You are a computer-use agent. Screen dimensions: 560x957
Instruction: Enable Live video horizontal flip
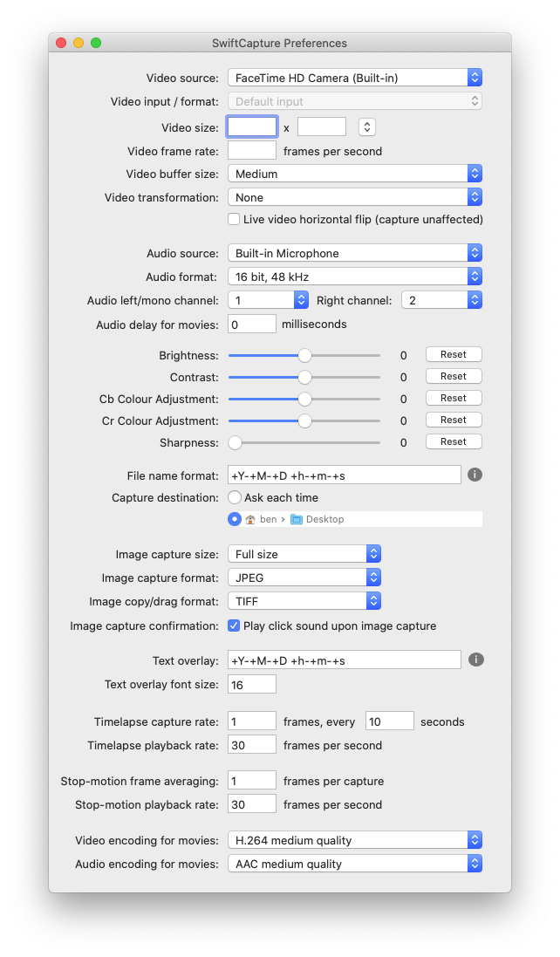(233, 219)
